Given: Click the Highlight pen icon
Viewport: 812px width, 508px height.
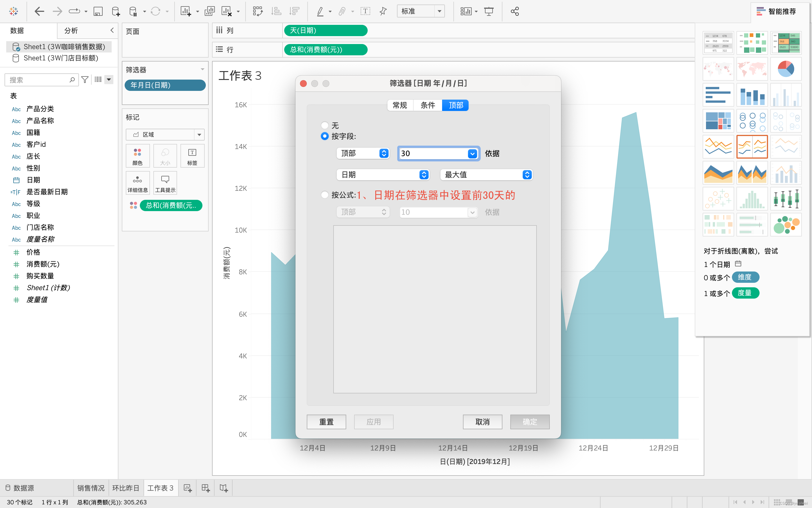Looking at the screenshot, I should (x=321, y=11).
